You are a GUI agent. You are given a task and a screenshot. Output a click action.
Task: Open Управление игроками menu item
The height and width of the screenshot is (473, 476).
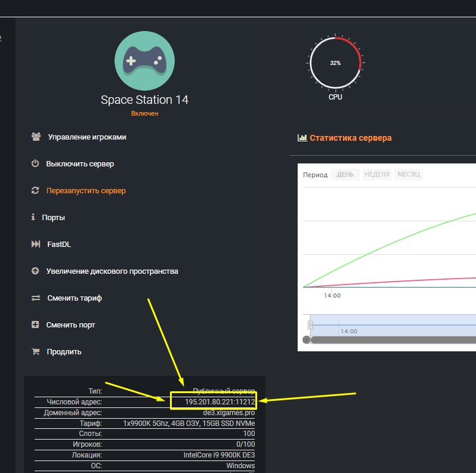(87, 137)
